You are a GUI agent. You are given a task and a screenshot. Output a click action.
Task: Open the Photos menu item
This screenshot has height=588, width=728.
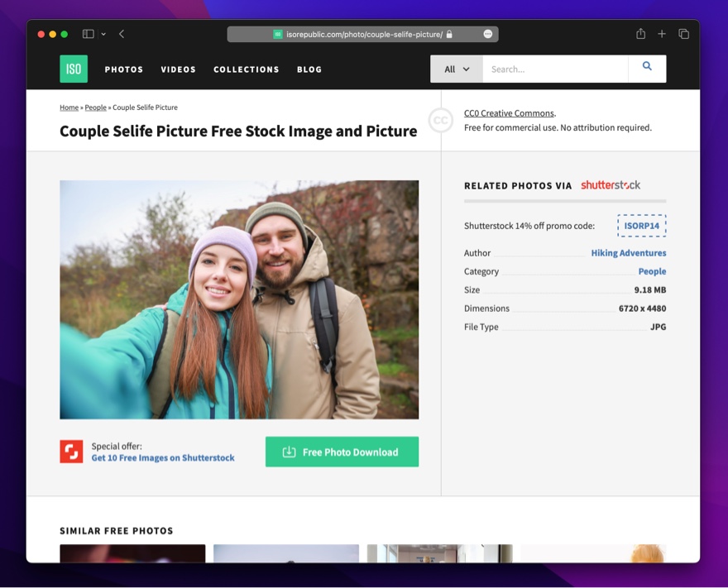pyautogui.click(x=124, y=69)
